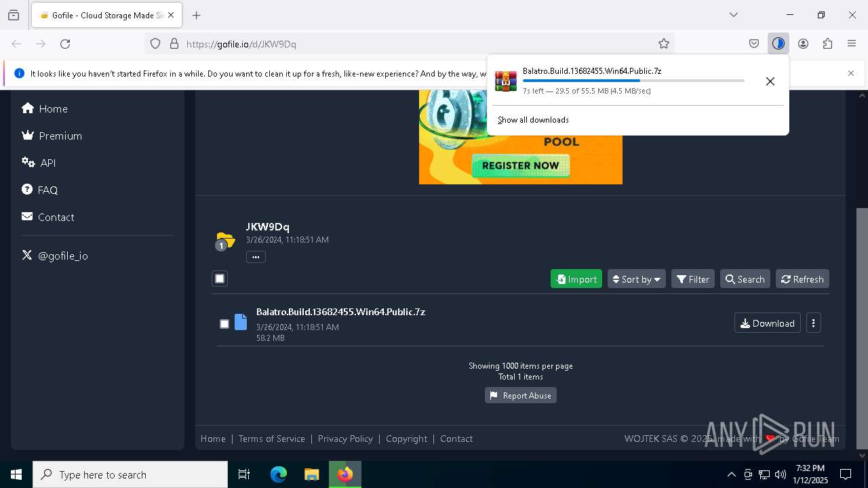Open Privacy Policy footer link
Image resolution: width=868 pixels, height=488 pixels.
click(x=345, y=439)
